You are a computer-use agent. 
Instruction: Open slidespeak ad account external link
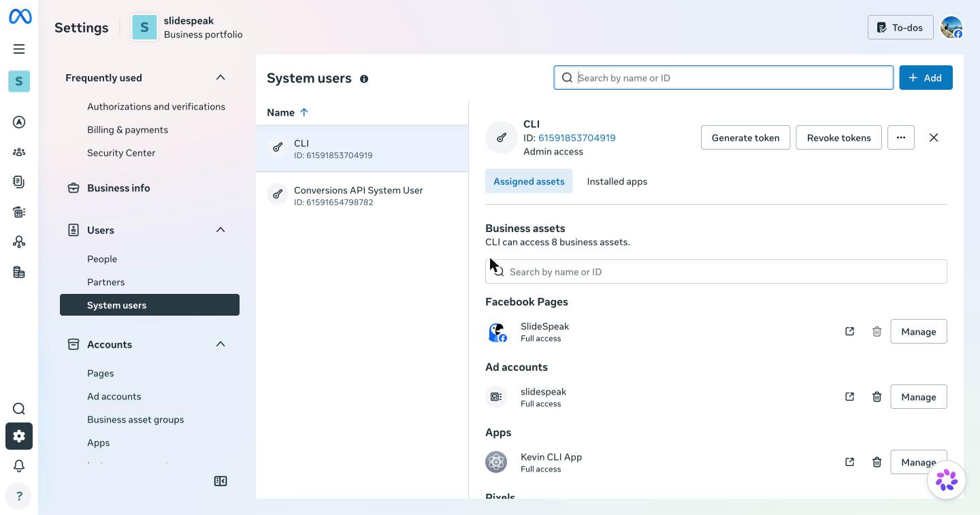[x=849, y=397]
